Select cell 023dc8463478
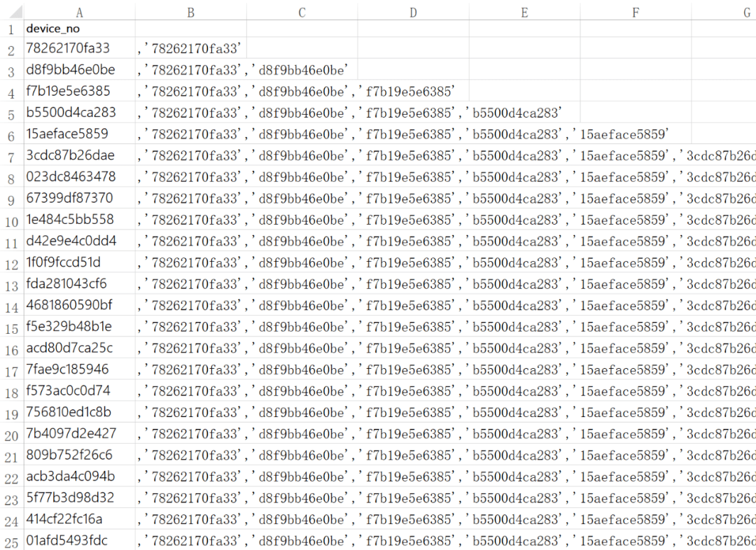This screenshot has height=550, width=756. [80, 176]
